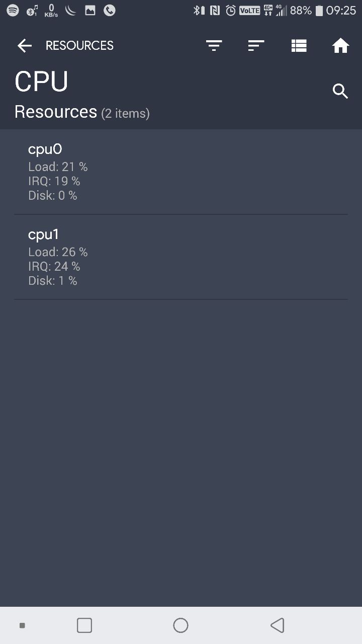Tap the RESOURCES title text
Viewport: 362px width, 644px height.
[79, 46]
